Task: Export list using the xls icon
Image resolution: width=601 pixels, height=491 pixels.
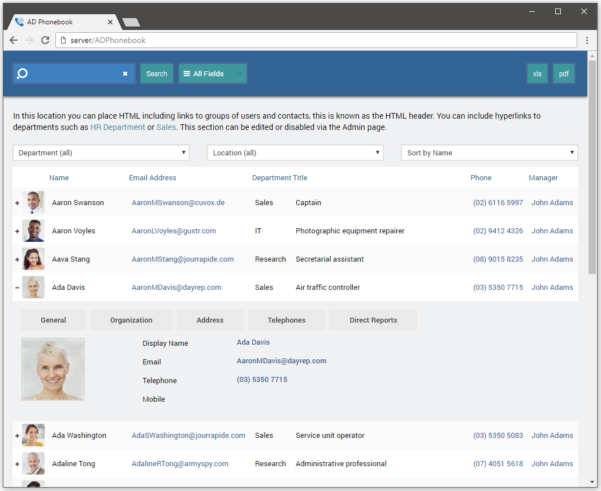Action: click(537, 74)
